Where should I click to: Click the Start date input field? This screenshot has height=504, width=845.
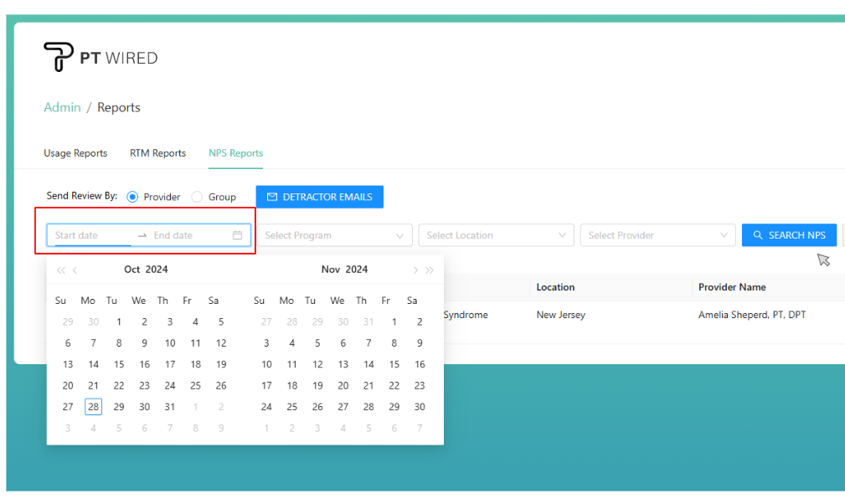tap(90, 235)
